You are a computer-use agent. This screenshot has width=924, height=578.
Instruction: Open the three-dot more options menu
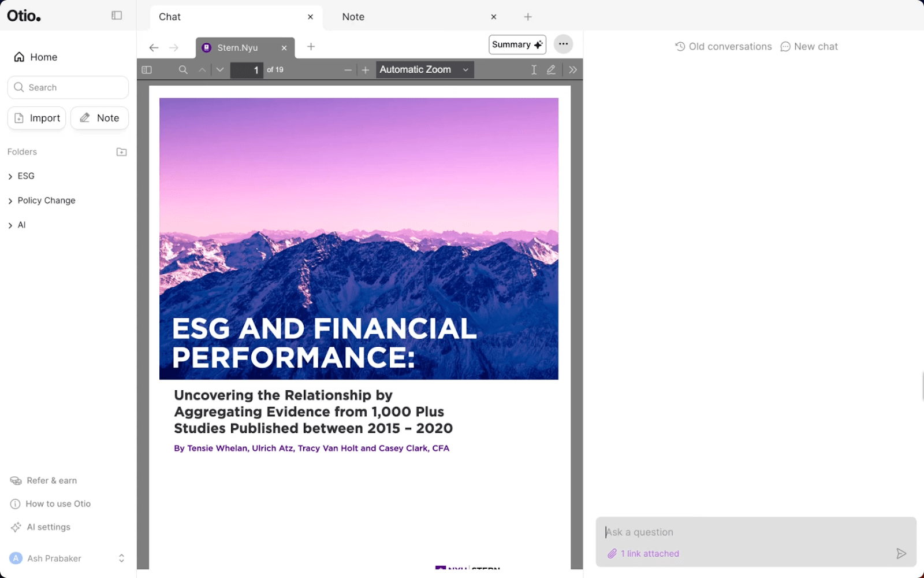tap(563, 45)
